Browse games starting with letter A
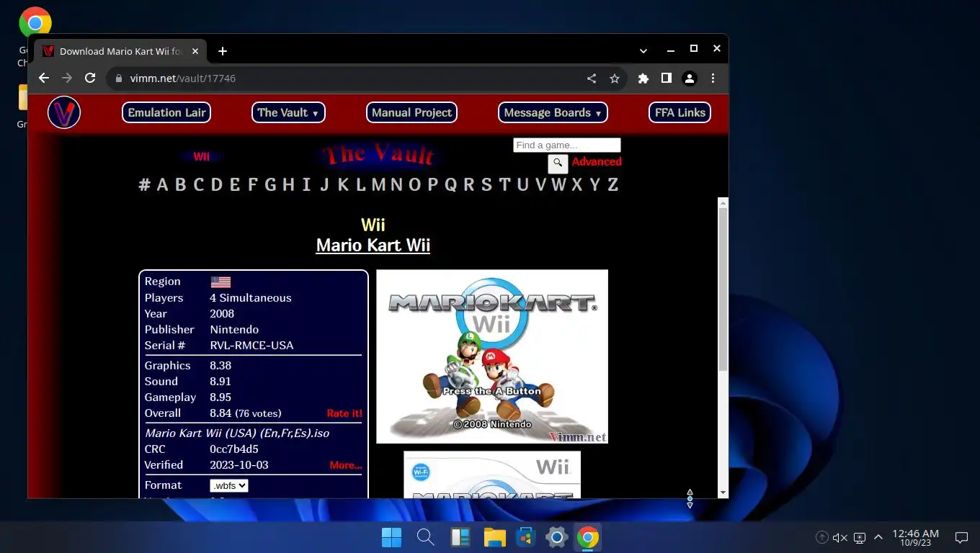This screenshot has height=553, width=980. [162, 185]
